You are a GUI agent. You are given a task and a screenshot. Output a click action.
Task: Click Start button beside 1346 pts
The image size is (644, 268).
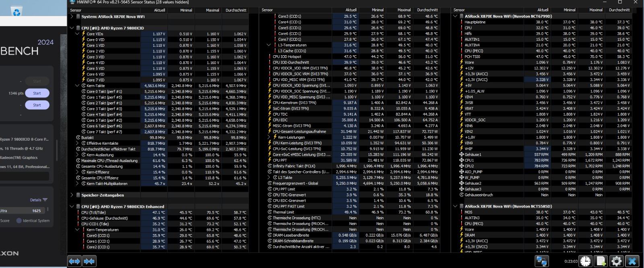(37, 93)
